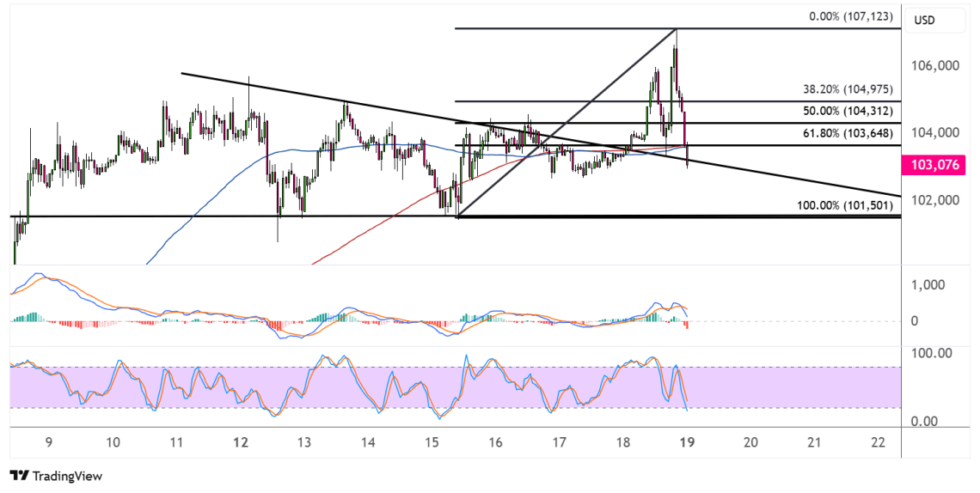Click date 20 on time axis

(750, 442)
